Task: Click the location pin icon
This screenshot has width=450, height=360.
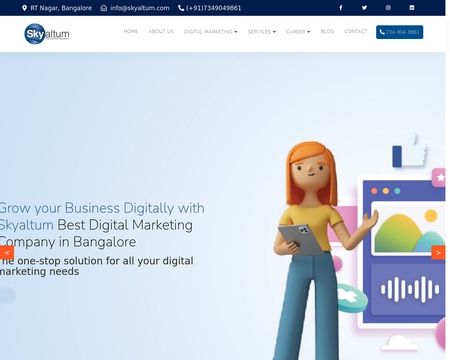Action: [x=24, y=8]
